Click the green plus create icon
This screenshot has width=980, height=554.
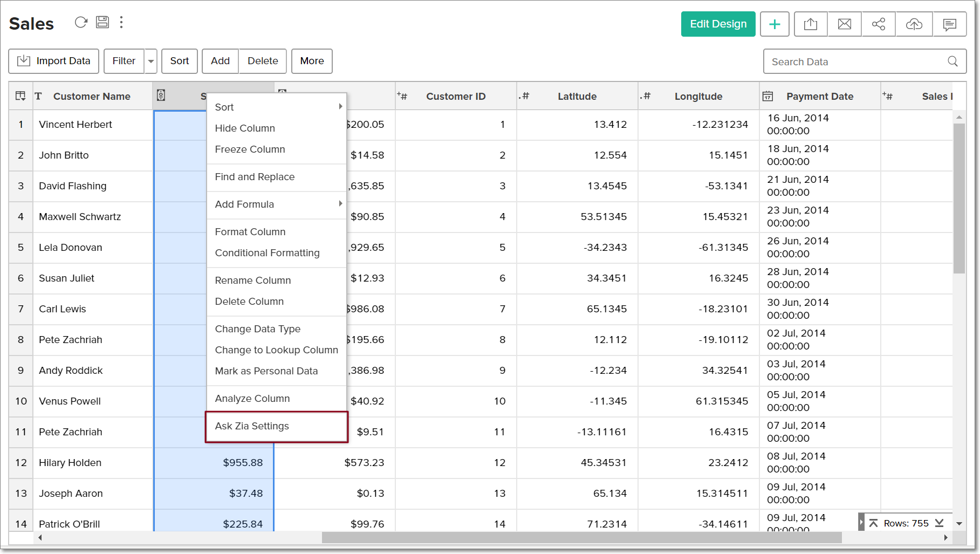pyautogui.click(x=775, y=24)
